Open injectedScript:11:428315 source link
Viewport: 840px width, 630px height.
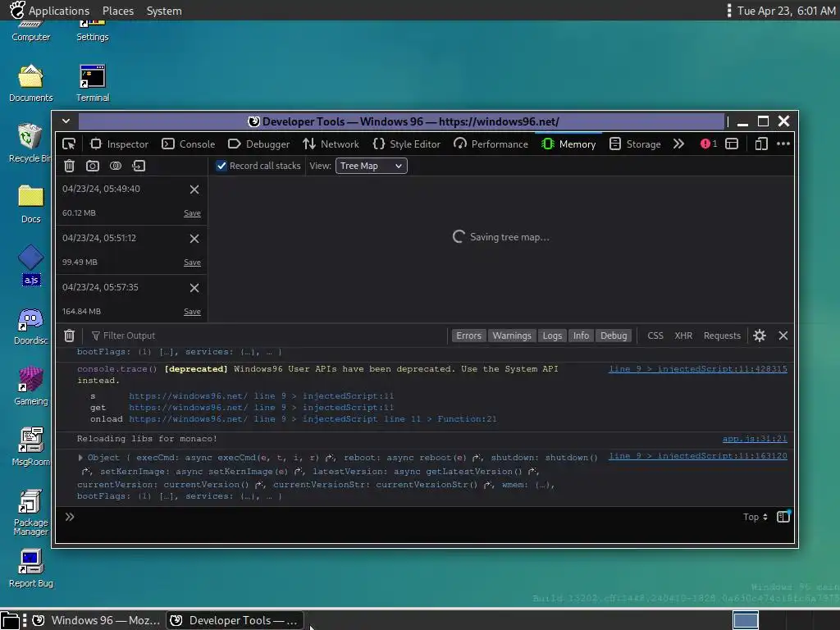pyautogui.click(x=698, y=369)
